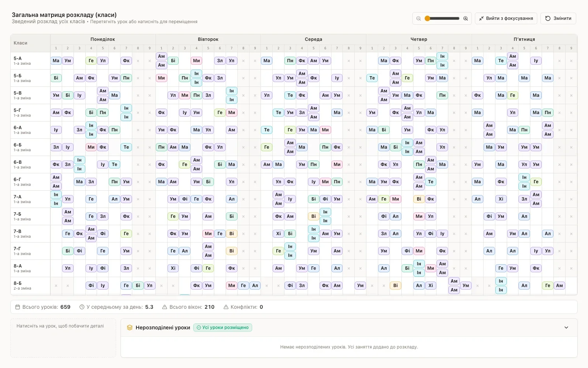This screenshot has width=588, height=368.
Task: Select the Ал lesson in 7-Г Friday period 2
Action: [489, 251]
